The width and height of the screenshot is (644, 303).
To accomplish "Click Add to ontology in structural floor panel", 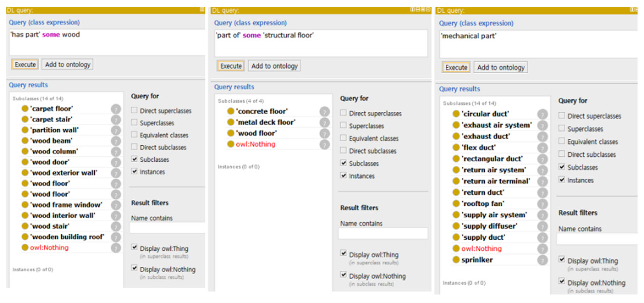I will coord(274,66).
